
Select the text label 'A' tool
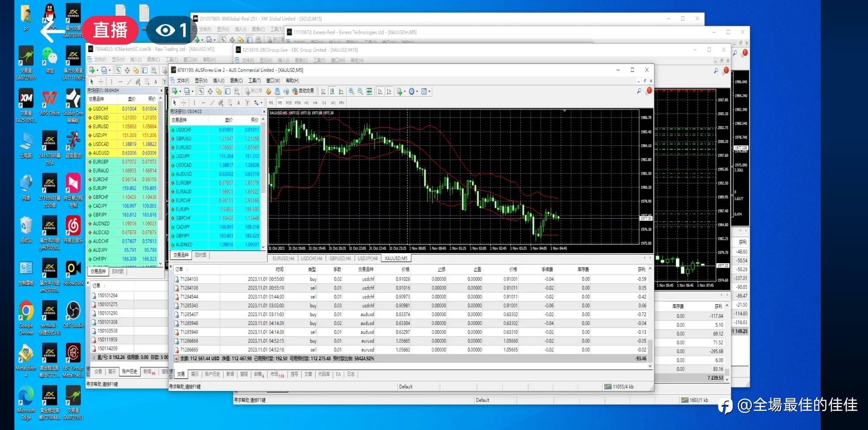238,103
